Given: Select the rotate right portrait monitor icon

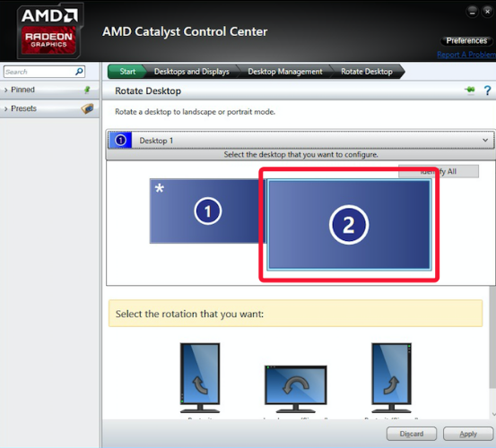Looking at the screenshot, I should tap(392, 378).
